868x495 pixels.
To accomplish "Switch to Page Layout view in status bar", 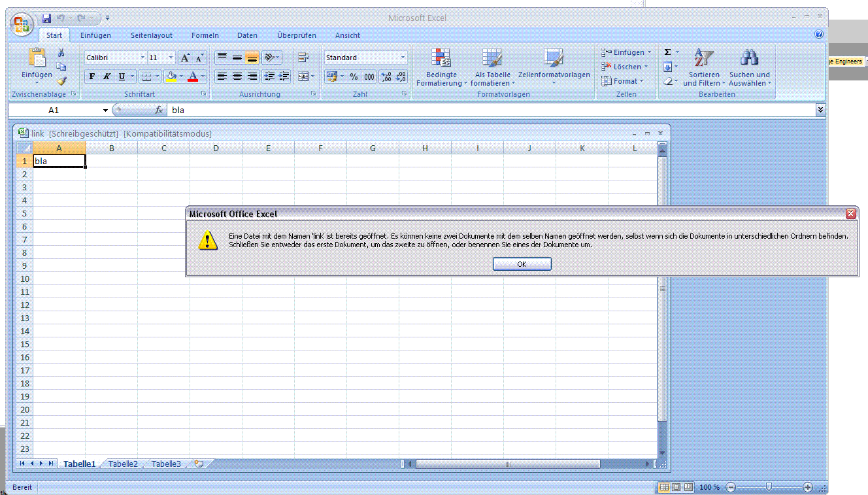I will coord(676,487).
